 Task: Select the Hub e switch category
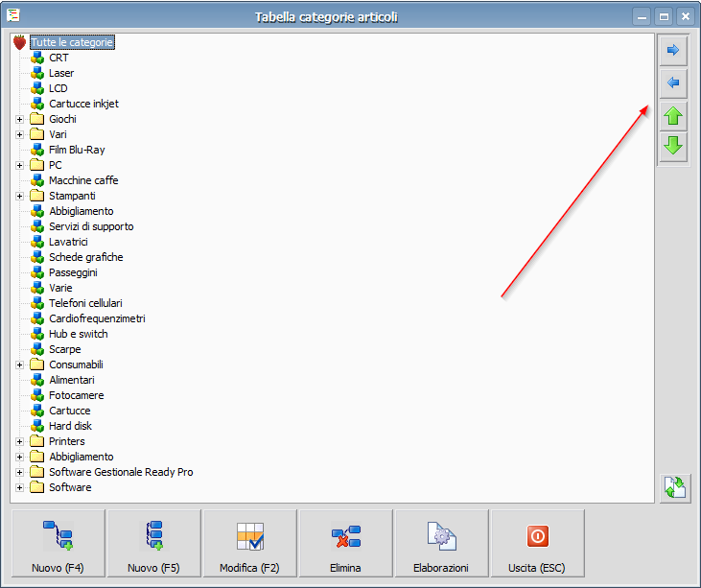click(79, 334)
